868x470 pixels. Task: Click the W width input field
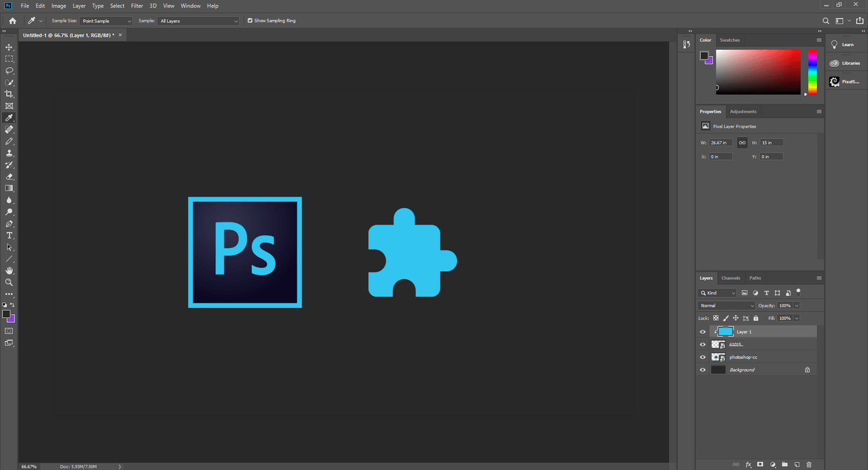tap(721, 143)
